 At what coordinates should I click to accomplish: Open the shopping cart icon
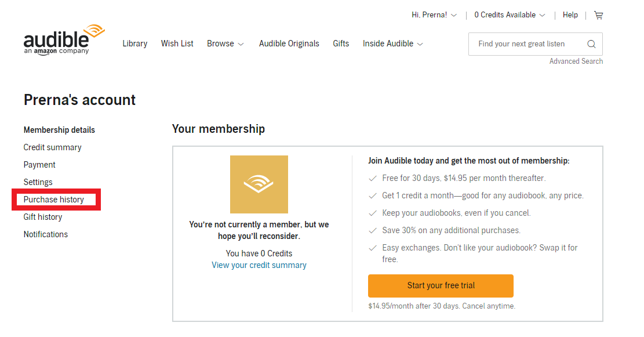point(598,15)
